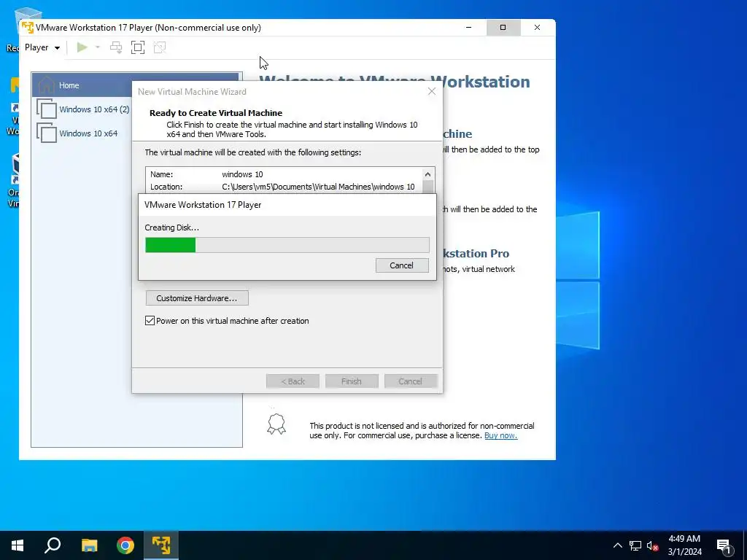The height and width of the screenshot is (560, 747).
Task: Open Customize Hardware settings
Action: click(x=197, y=298)
